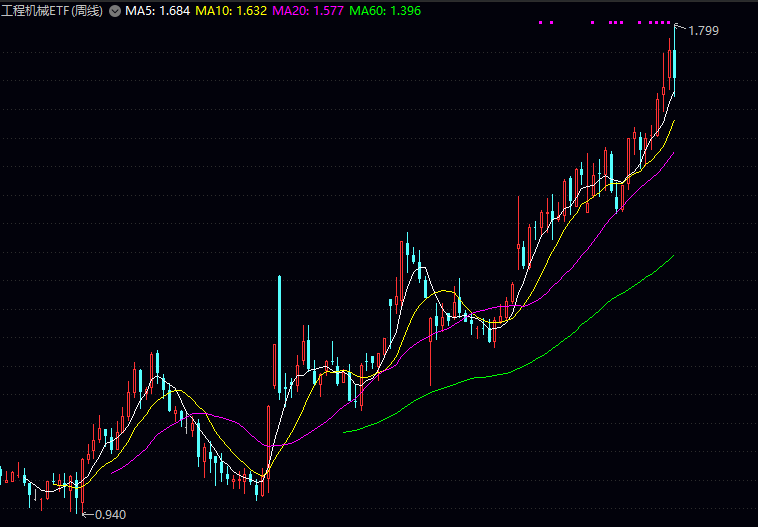
Task: Select the MA5 moving average label
Action: click(157, 10)
